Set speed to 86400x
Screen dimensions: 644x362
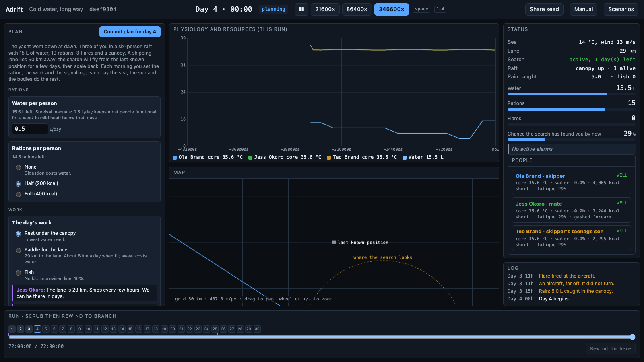click(357, 9)
